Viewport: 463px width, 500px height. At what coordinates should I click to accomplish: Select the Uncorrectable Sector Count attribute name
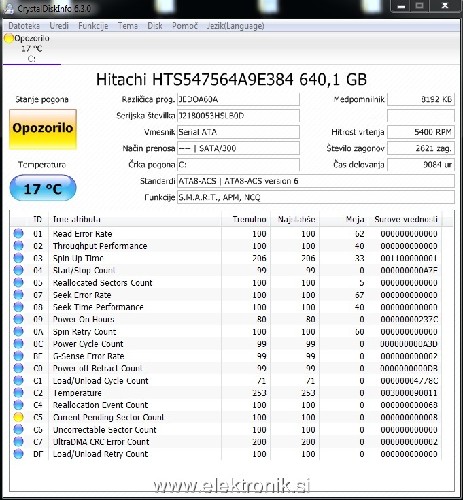pyautogui.click(x=104, y=429)
